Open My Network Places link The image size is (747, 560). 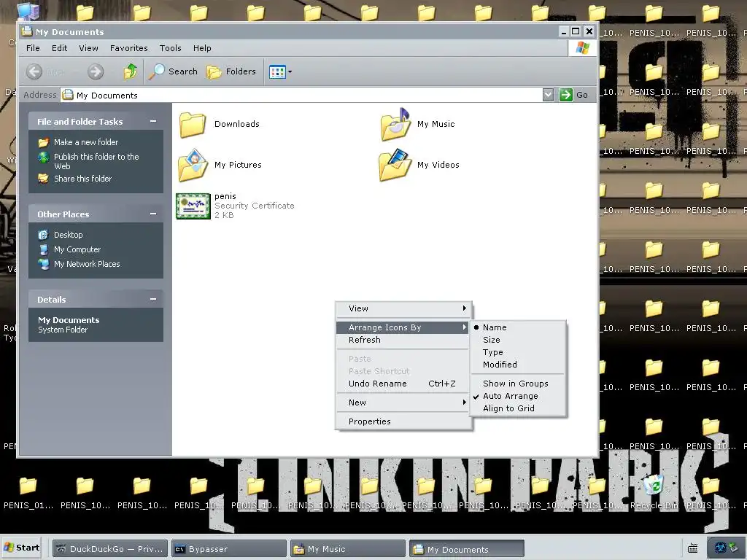point(87,264)
